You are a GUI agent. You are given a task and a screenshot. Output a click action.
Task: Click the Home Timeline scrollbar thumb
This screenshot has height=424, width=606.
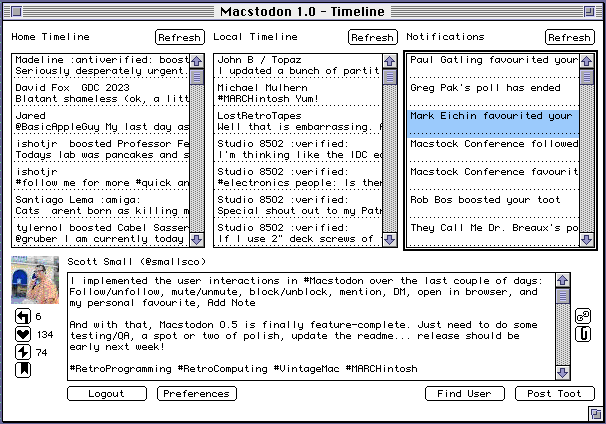point(197,77)
